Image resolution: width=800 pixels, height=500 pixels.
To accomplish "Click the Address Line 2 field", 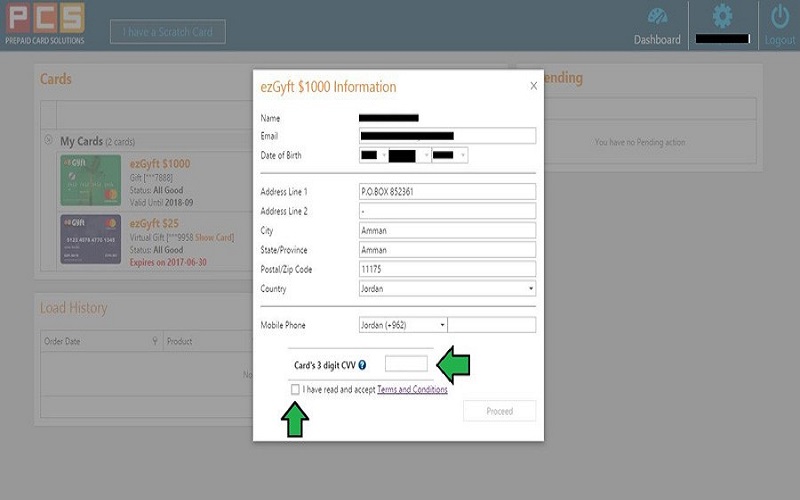I will (447, 211).
